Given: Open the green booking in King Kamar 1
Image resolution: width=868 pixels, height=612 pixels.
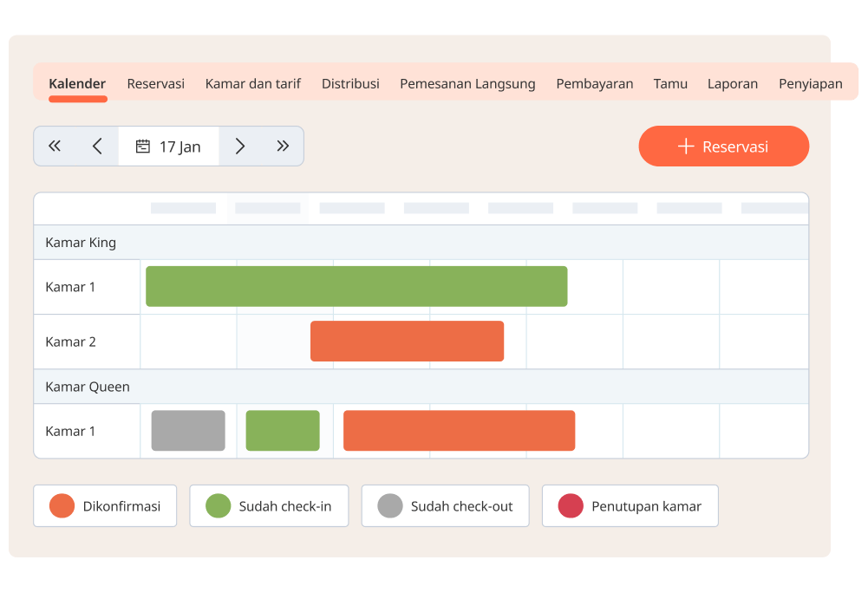Looking at the screenshot, I should [x=356, y=287].
